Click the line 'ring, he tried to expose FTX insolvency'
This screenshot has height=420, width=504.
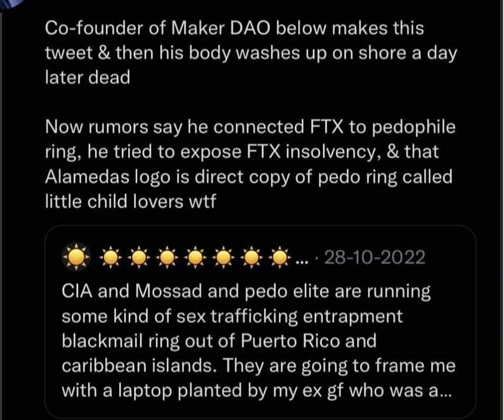242,152
